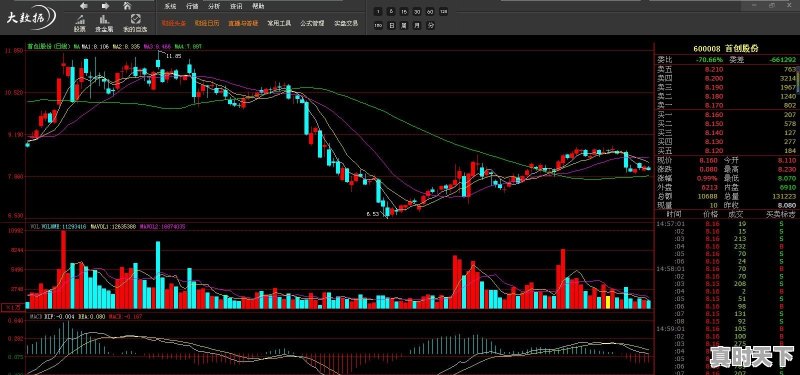
Task: Click the 委差 value -661292
Action: 783,60
